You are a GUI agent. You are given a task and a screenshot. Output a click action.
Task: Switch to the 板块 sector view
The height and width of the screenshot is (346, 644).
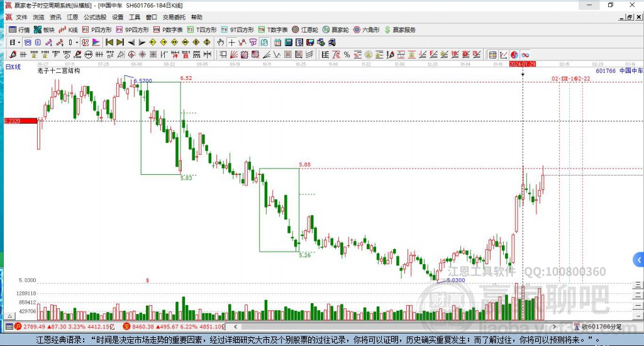tap(44, 30)
